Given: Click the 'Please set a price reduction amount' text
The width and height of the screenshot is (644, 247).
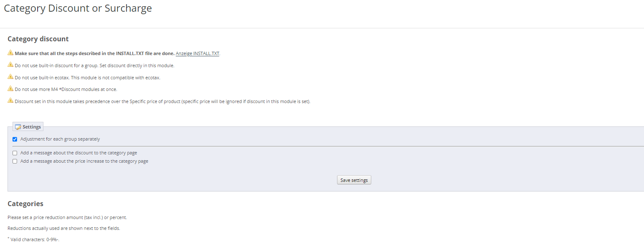Looking at the screenshot, I should [x=67, y=217].
